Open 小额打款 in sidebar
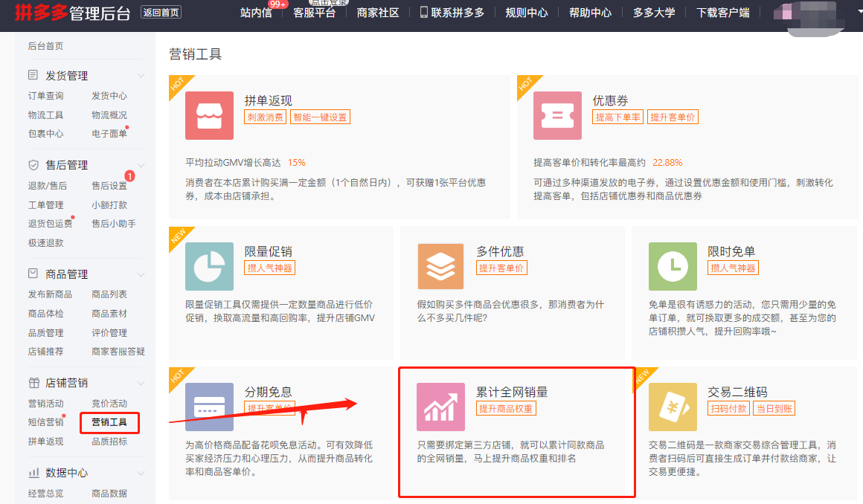This screenshot has width=863, height=504. (x=109, y=204)
